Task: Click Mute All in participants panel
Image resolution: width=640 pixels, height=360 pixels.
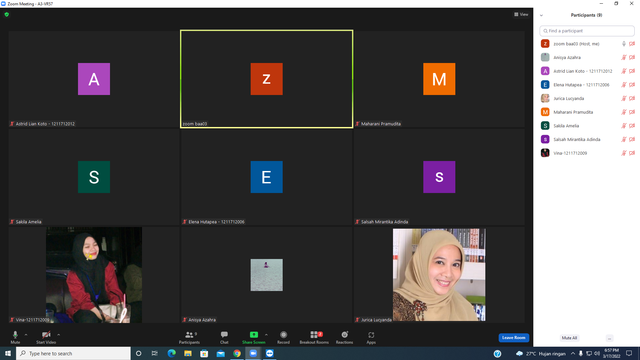Action: click(569, 338)
